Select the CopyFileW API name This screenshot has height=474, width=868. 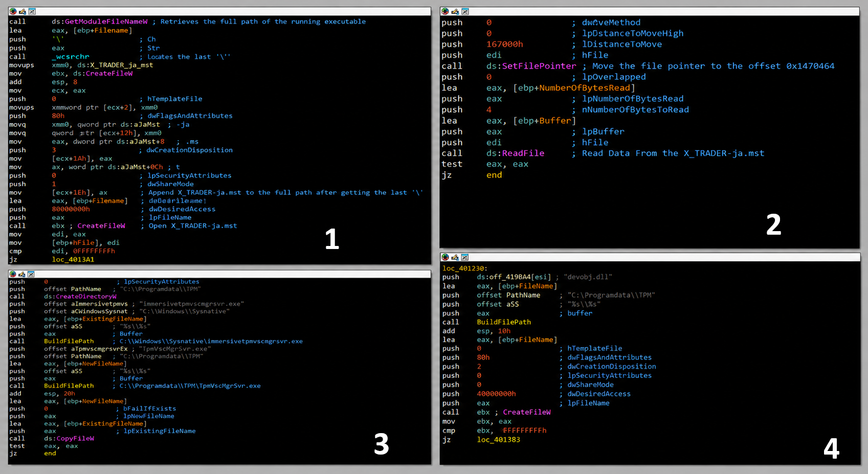click(75, 439)
